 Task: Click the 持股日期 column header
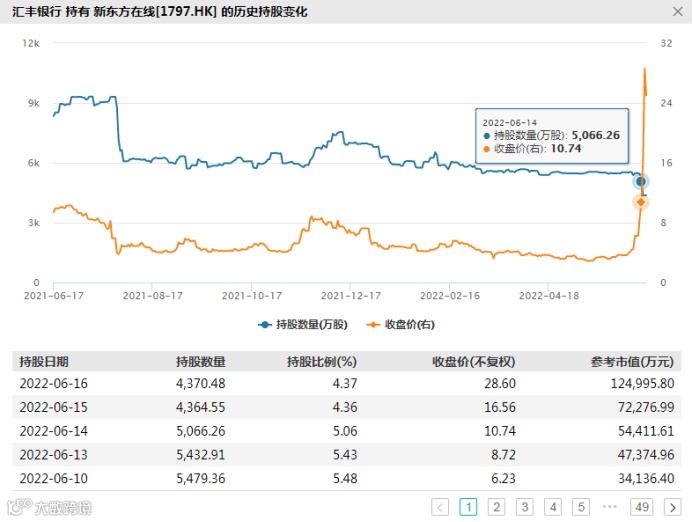(44, 362)
